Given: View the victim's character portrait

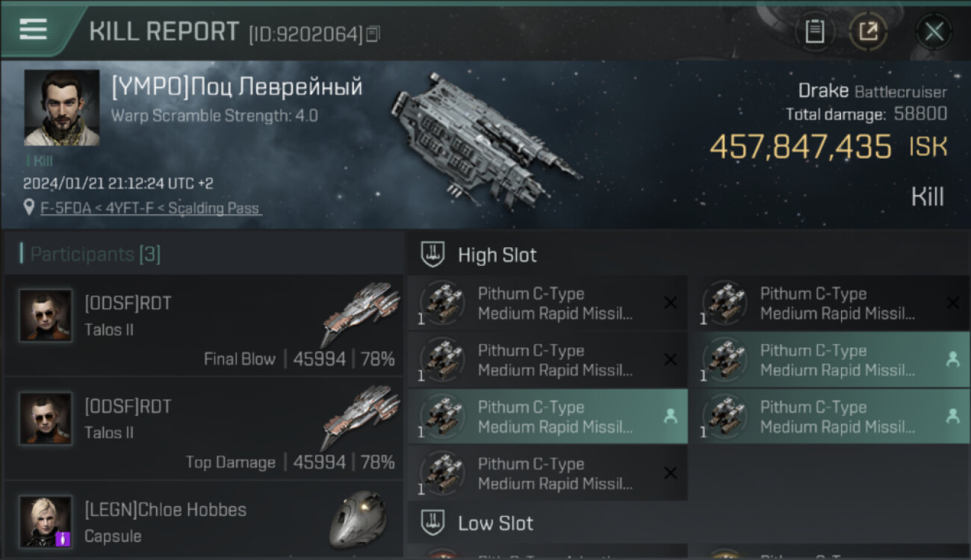Looking at the screenshot, I should coord(61,108).
